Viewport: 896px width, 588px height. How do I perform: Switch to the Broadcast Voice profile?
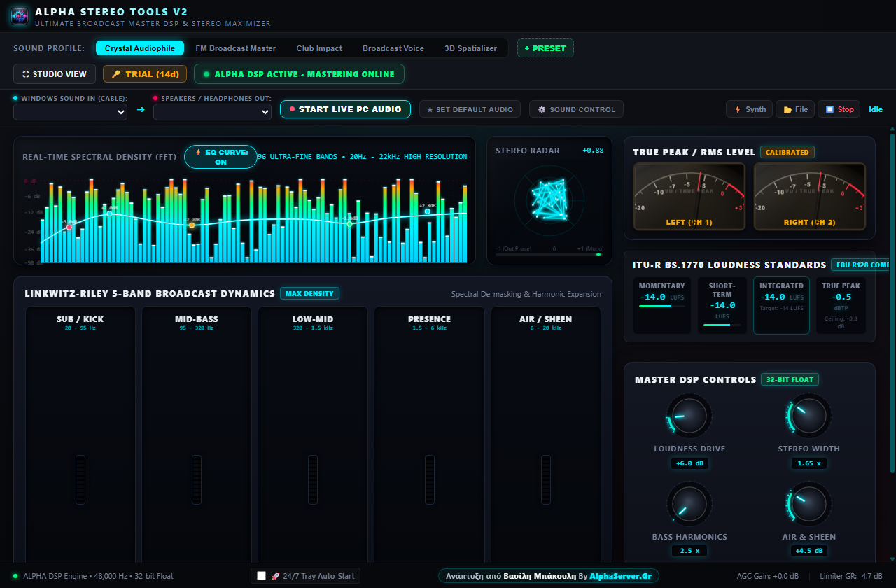pyautogui.click(x=393, y=48)
